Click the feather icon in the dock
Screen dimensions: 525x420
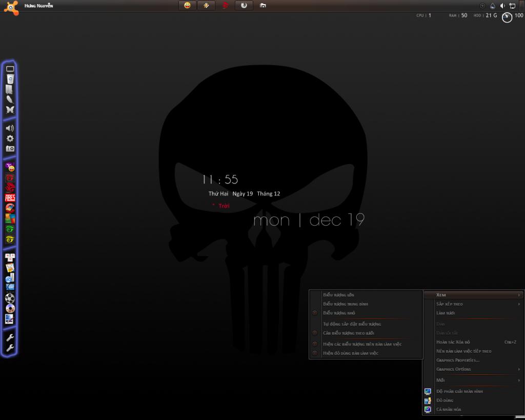10,99
